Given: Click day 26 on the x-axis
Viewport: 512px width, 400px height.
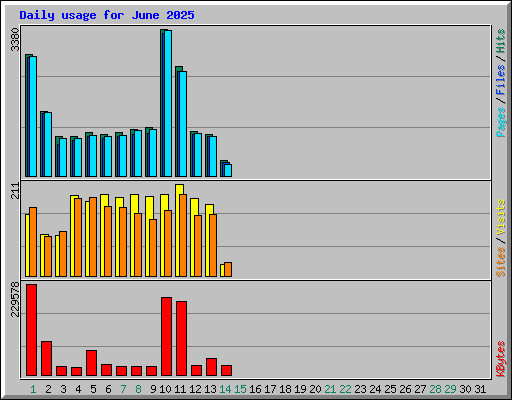Looking at the screenshot, I should [405, 389].
